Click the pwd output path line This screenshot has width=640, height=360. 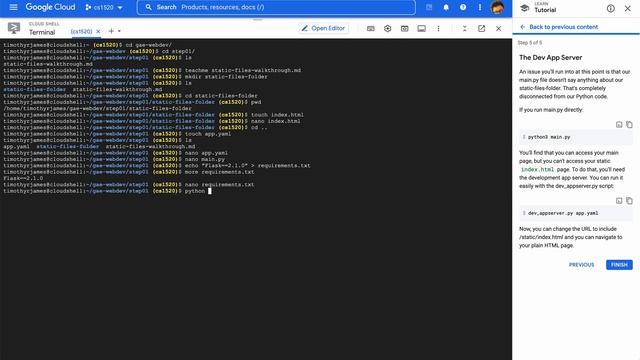click(97, 108)
